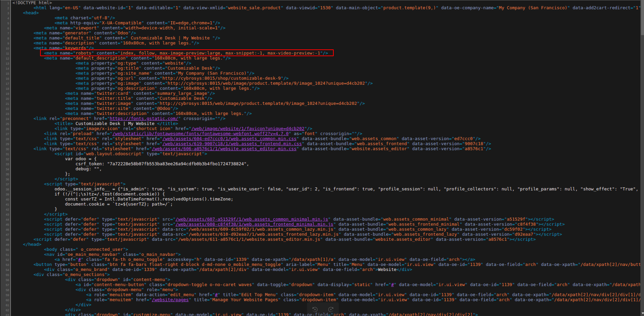
Task: Click the twitter:site "@Odoo" meta line
Action: coord(122,108)
